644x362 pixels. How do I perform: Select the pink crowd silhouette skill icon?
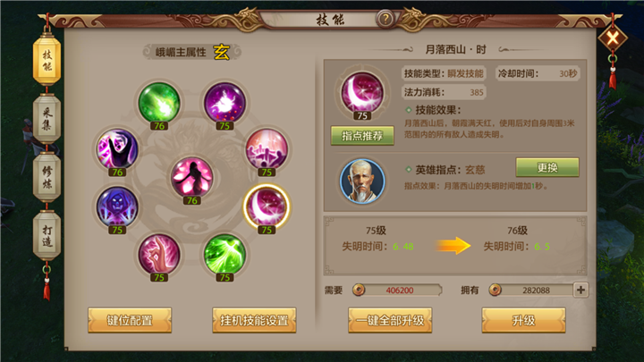click(x=267, y=149)
